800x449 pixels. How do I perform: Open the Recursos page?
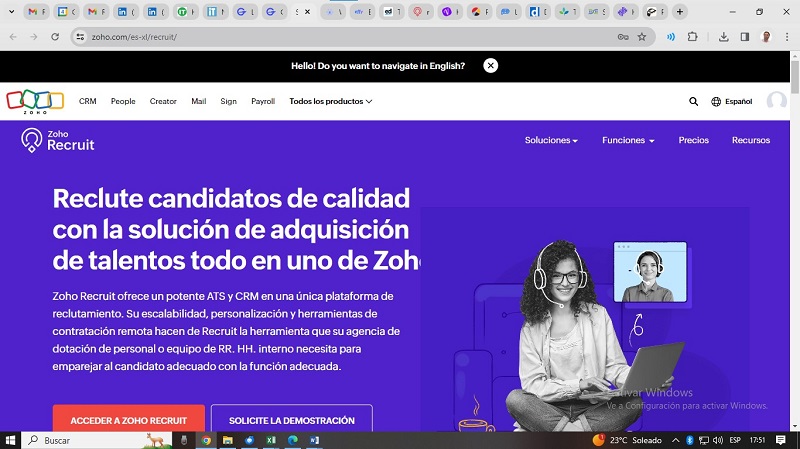point(751,140)
